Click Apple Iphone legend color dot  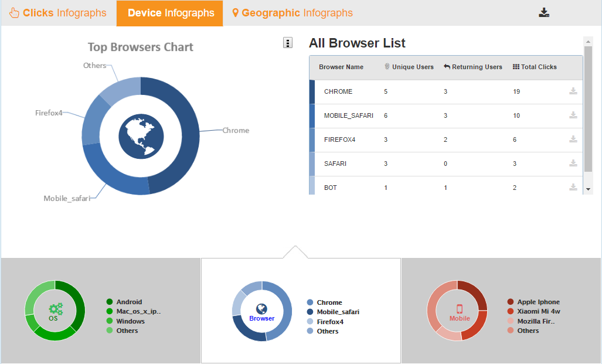click(511, 302)
